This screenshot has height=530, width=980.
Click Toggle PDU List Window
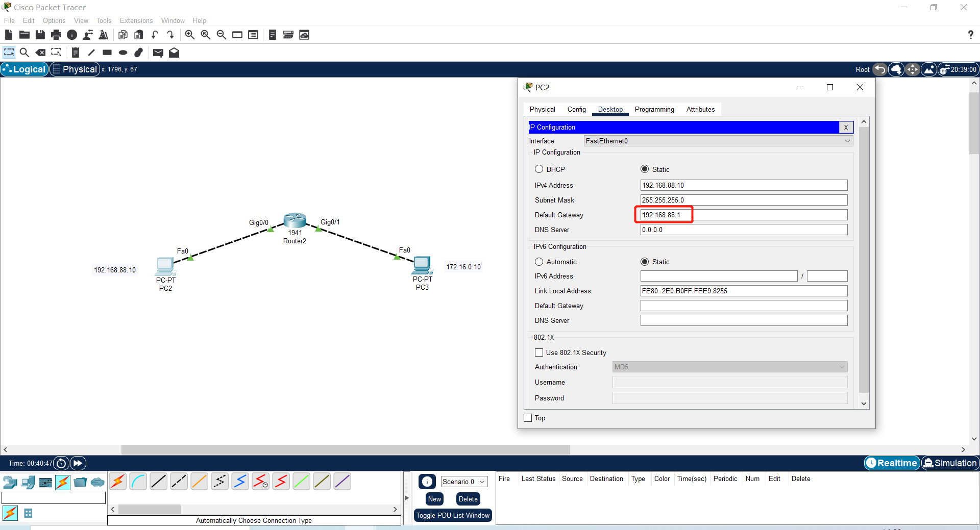pyautogui.click(x=453, y=515)
